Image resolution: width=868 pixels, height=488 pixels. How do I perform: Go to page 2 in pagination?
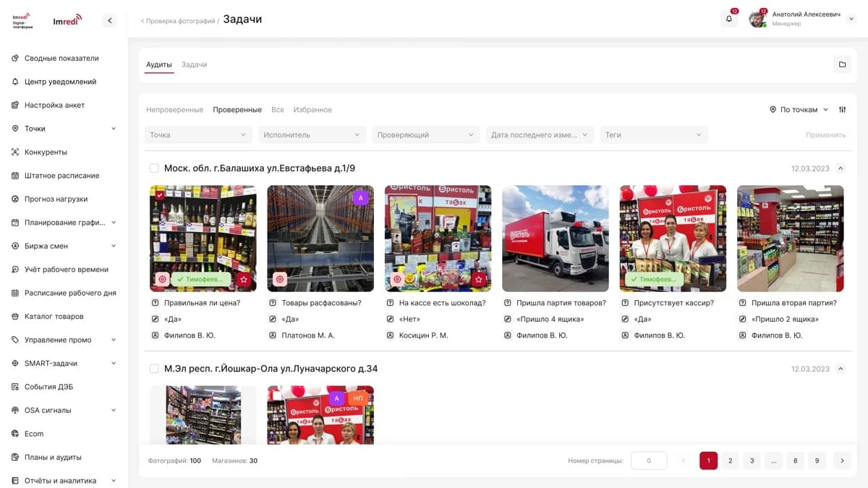point(731,461)
